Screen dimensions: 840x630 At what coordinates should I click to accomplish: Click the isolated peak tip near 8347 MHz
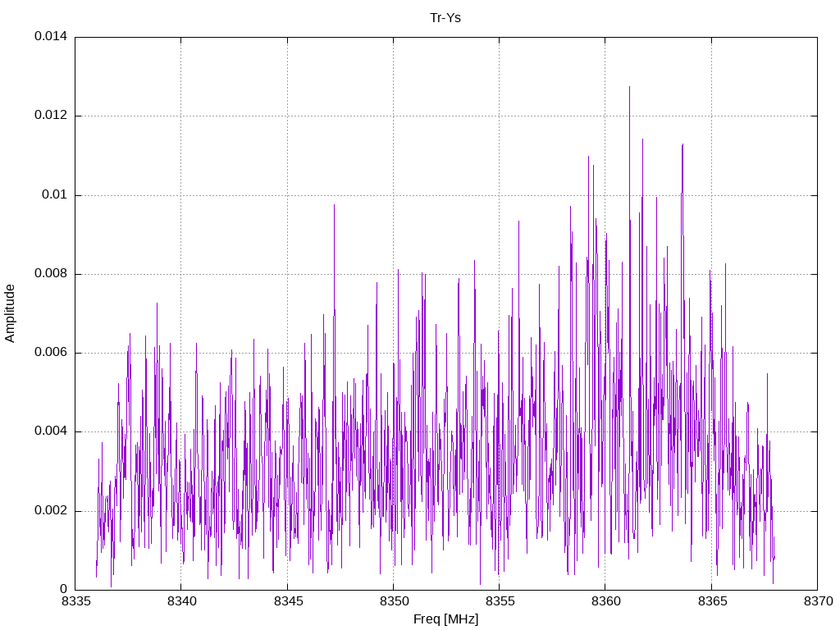tap(335, 206)
